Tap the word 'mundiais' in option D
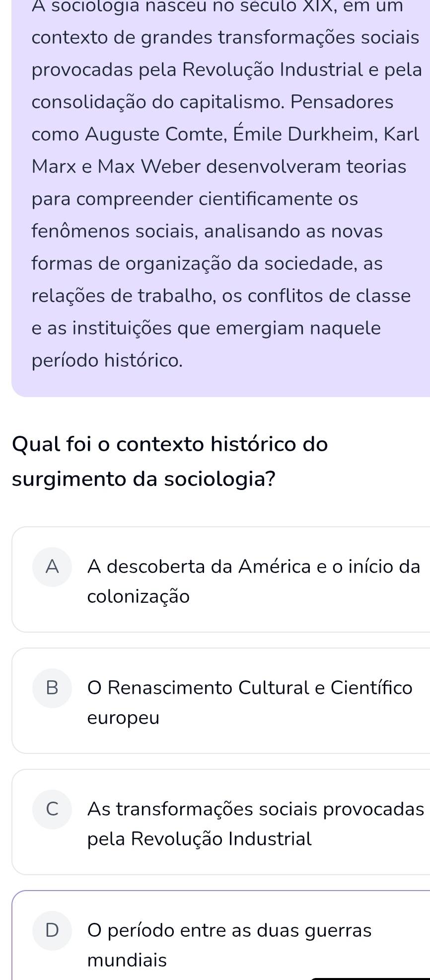Image resolution: width=430 pixels, height=980 pixels. click(127, 960)
